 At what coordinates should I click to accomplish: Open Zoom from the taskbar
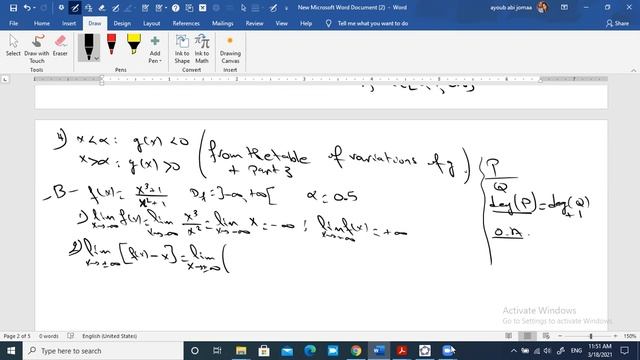coord(448,351)
